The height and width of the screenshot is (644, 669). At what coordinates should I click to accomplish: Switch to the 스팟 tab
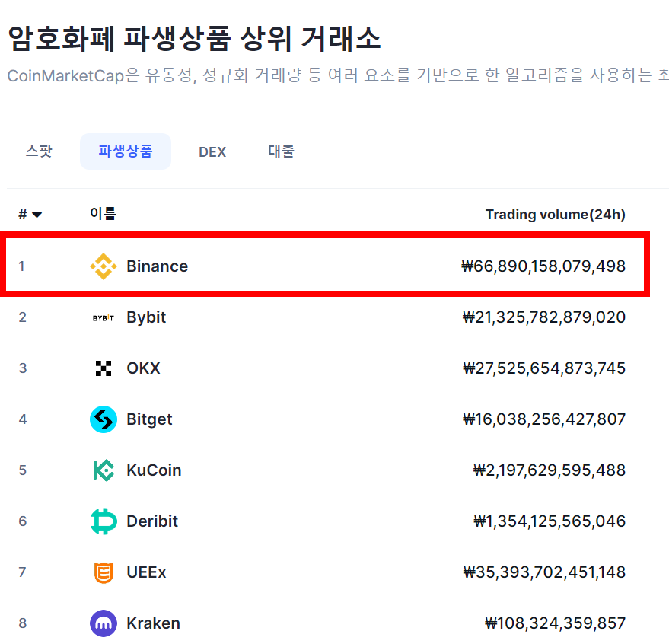click(x=39, y=151)
